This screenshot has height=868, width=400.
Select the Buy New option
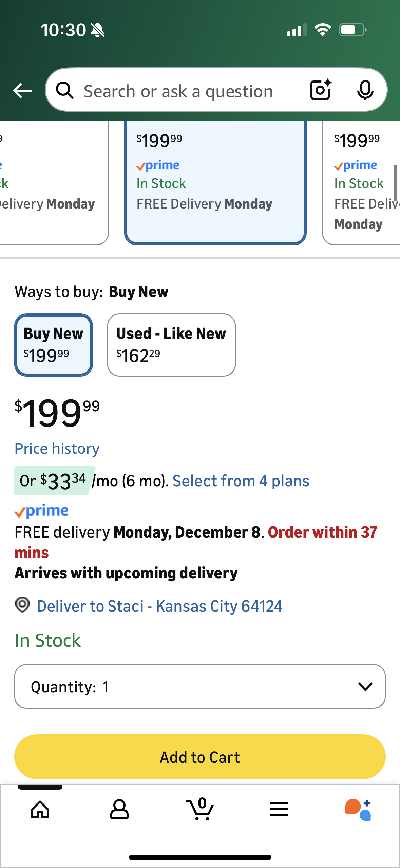tap(54, 345)
